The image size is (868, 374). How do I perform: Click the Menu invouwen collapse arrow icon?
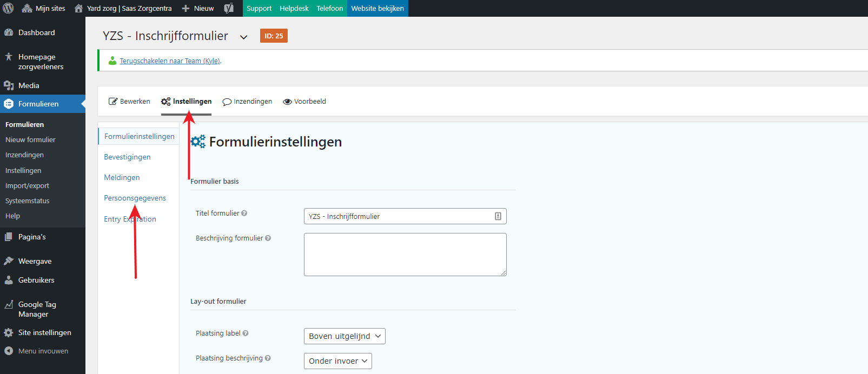pos(9,351)
